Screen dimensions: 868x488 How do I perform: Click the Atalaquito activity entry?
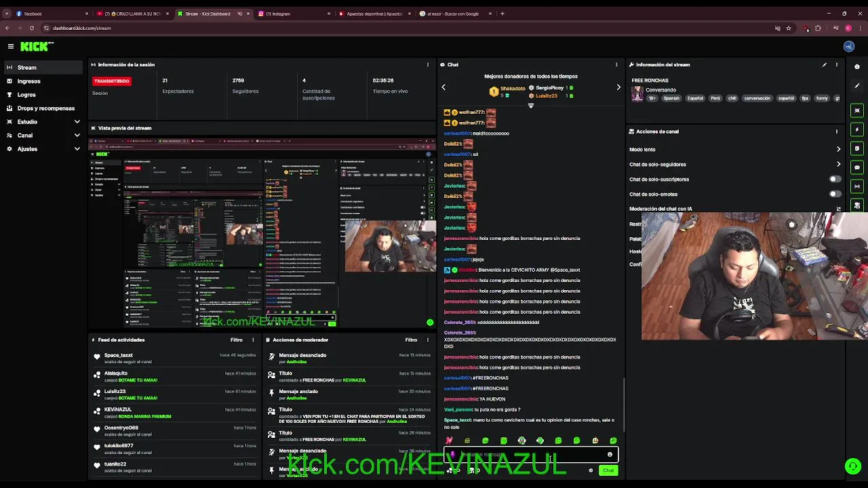[176, 377]
